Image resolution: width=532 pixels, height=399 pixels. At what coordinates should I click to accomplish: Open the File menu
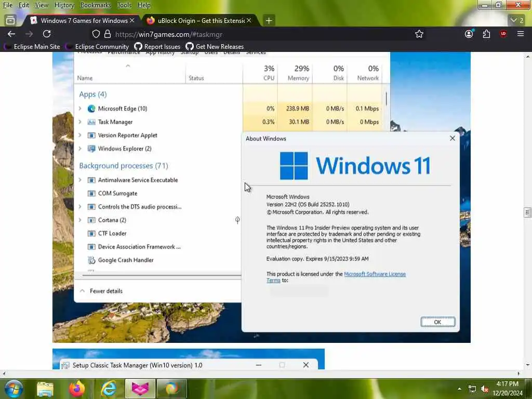pyautogui.click(x=7, y=5)
